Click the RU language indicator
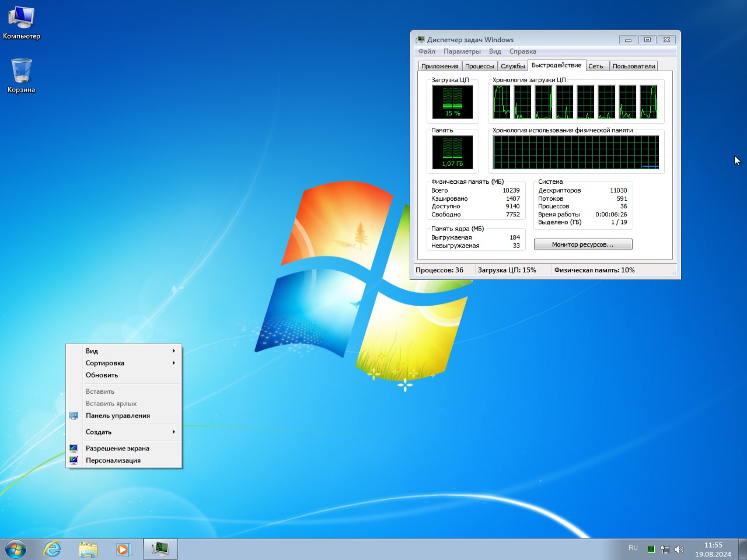 click(x=633, y=548)
